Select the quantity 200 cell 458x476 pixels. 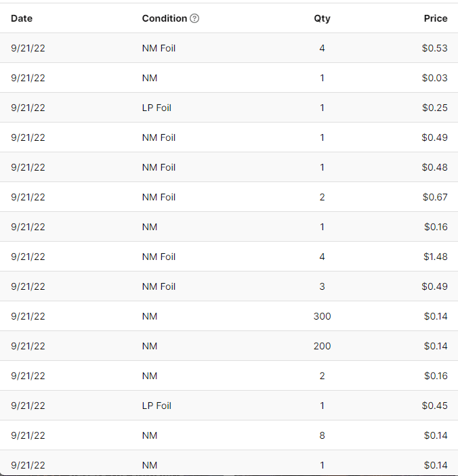point(322,346)
